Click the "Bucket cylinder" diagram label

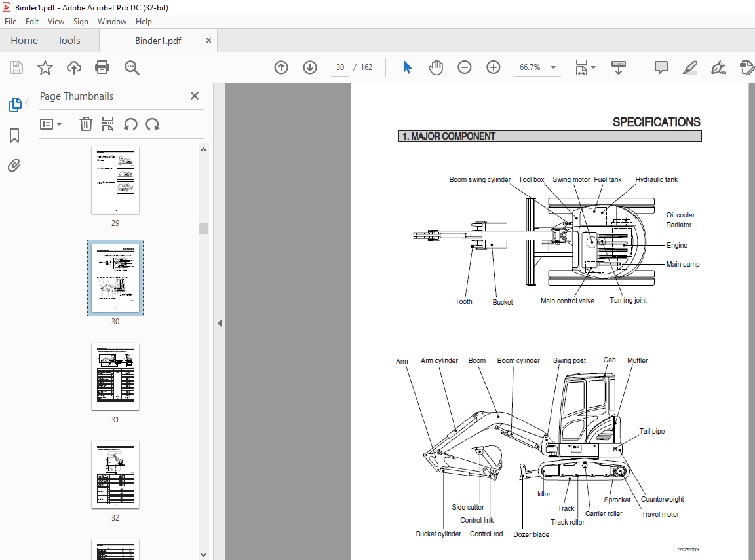(x=438, y=534)
